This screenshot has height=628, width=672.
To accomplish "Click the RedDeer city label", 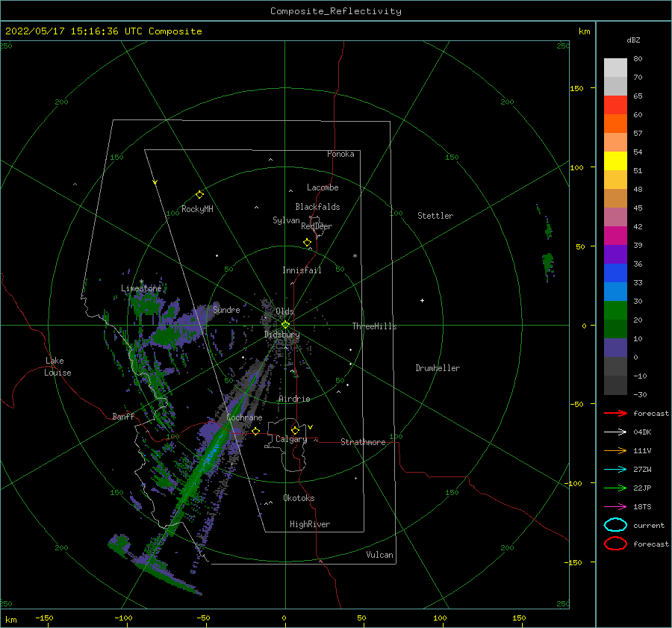I will [x=317, y=226].
